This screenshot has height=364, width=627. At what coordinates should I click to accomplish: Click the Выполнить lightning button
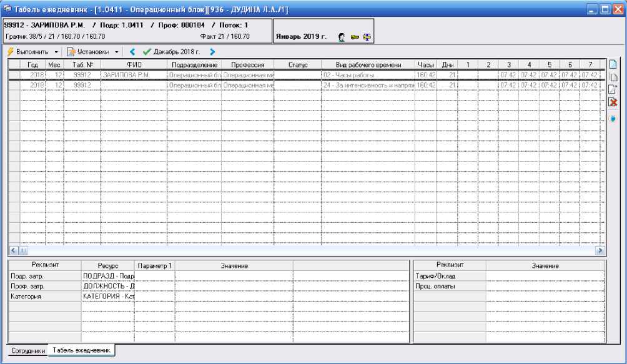click(x=27, y=52)
